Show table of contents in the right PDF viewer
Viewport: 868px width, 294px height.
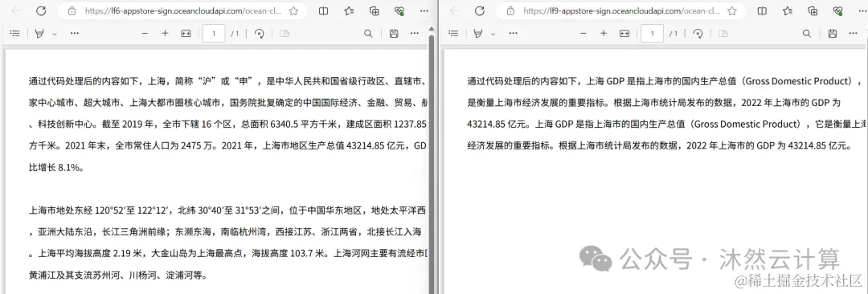453,34
